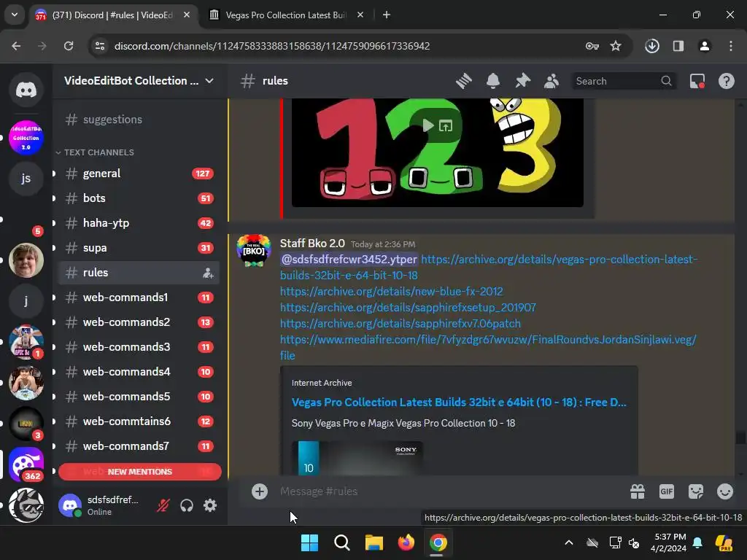
Task: Open the sapphirefxv7.06patch link
Action: click(x=400, y=324)
